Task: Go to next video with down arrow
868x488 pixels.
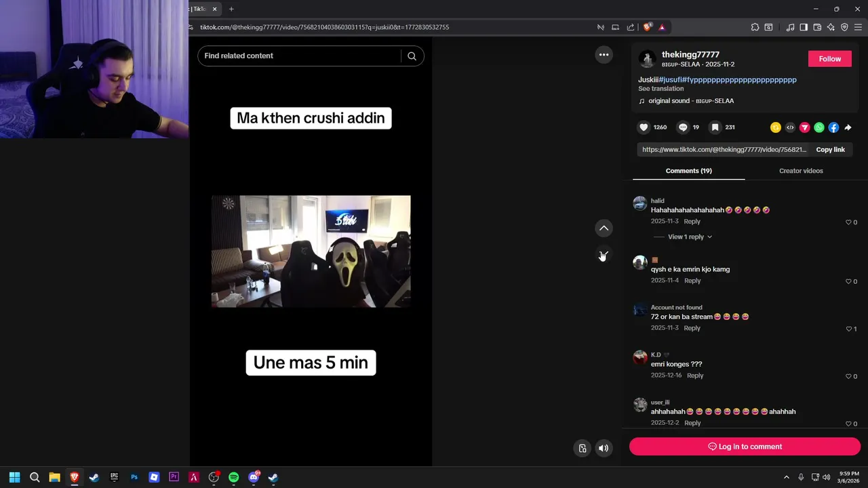Action: tap(604, 255)
